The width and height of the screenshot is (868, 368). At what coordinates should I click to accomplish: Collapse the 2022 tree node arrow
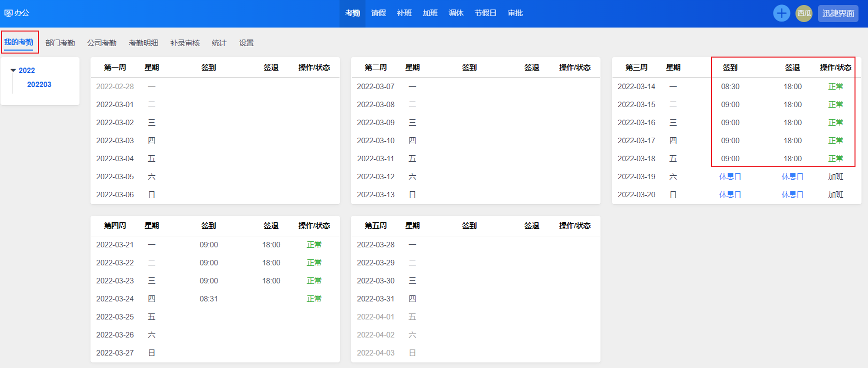pos(13,71)
